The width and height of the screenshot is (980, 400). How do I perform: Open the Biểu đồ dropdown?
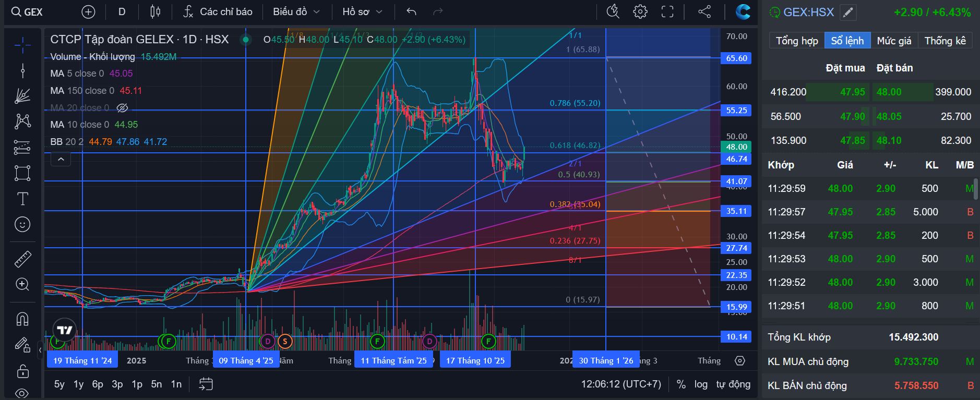pyautogui.click(x=296, y=11)
